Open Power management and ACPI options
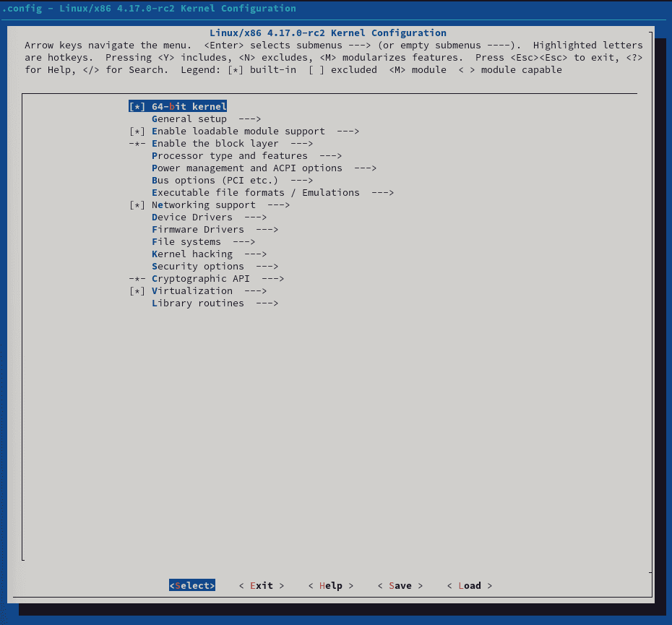The width and height of the screenshot is (672, 625). 246,168
